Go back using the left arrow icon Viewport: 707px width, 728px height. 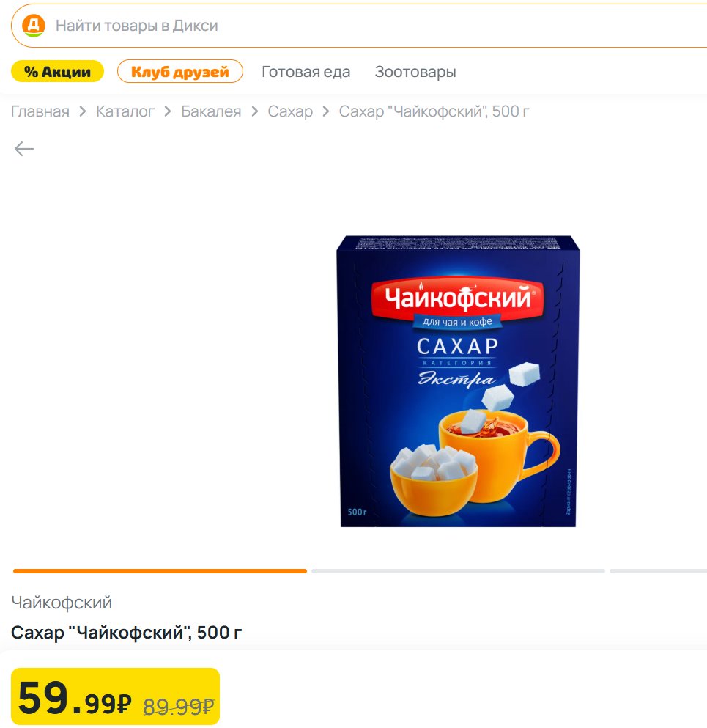pos(24,149)
